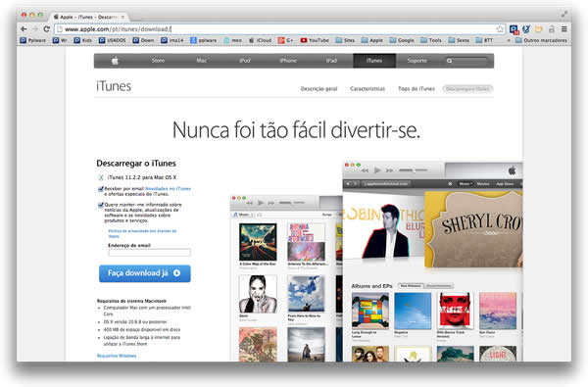Image resolution: width=588 pixels, height=387 pixels.
Task: Click the 'Descarregar o iTunes' pill button
Action: pyautogui.click(x=467, y=89)
